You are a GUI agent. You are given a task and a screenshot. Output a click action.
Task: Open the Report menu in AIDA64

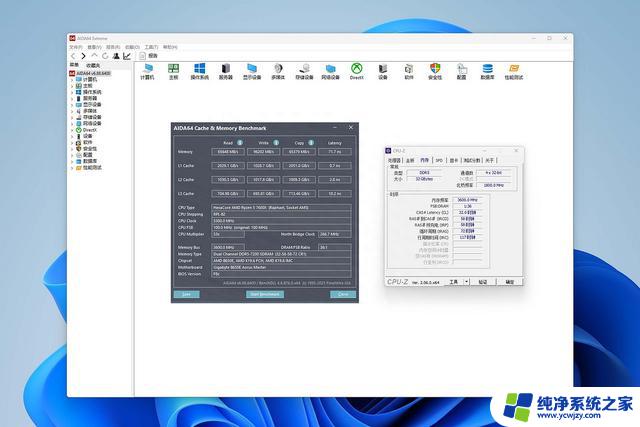pyautogui.click(x=113, y=47)
